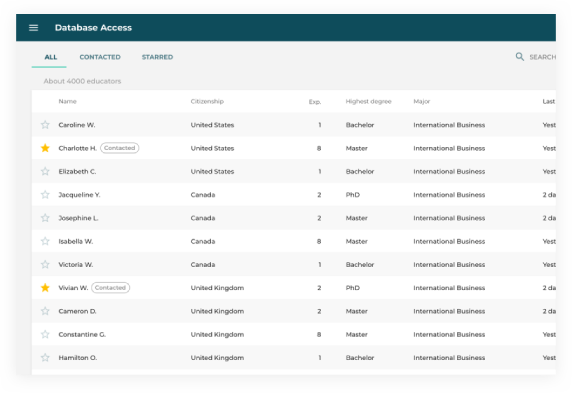Switch to the CONTACTED tab
Screen dimensions: 572x393
coord(100,57)
